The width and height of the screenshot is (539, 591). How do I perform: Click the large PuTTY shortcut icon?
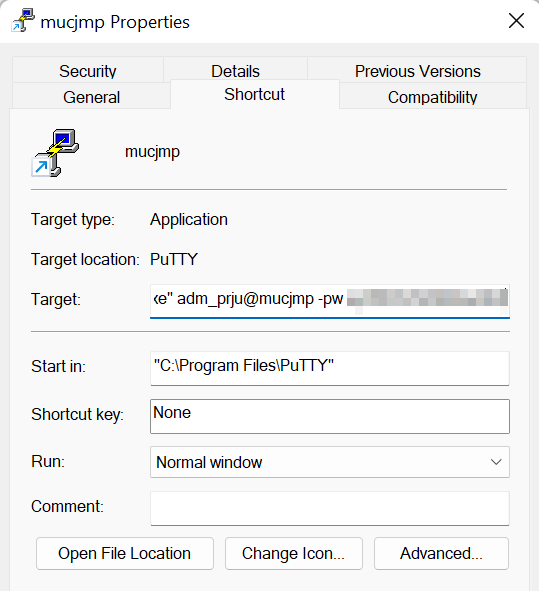[55, 153]
